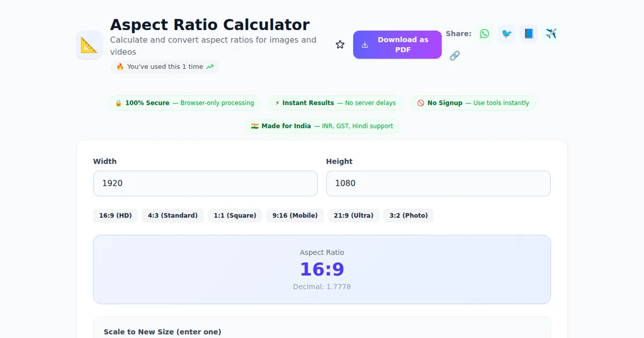The image size is (644, 338).
Task: Focus the Width input field
Action: click(x=205, y=183)
